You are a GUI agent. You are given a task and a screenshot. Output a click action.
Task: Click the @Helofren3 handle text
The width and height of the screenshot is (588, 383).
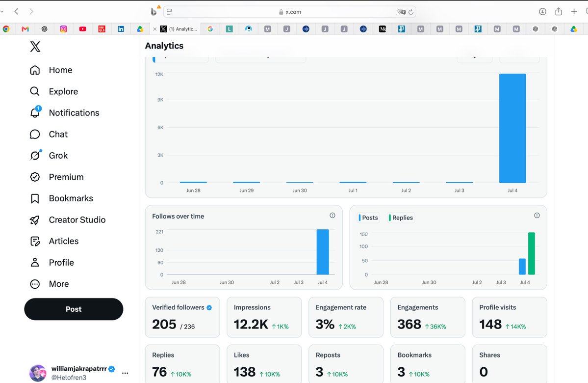pos(69,378)
